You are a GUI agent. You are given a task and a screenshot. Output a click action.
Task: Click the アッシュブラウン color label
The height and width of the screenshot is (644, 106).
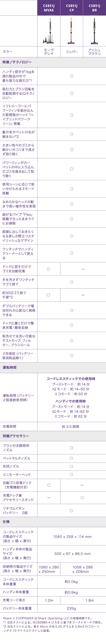pos(94,52)
